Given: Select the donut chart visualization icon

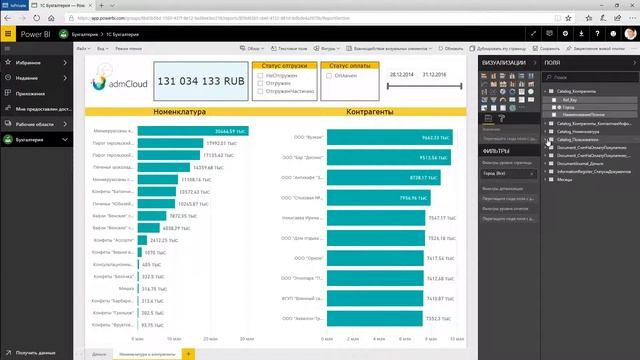Looking at the screenshot, I should [512, 92].
